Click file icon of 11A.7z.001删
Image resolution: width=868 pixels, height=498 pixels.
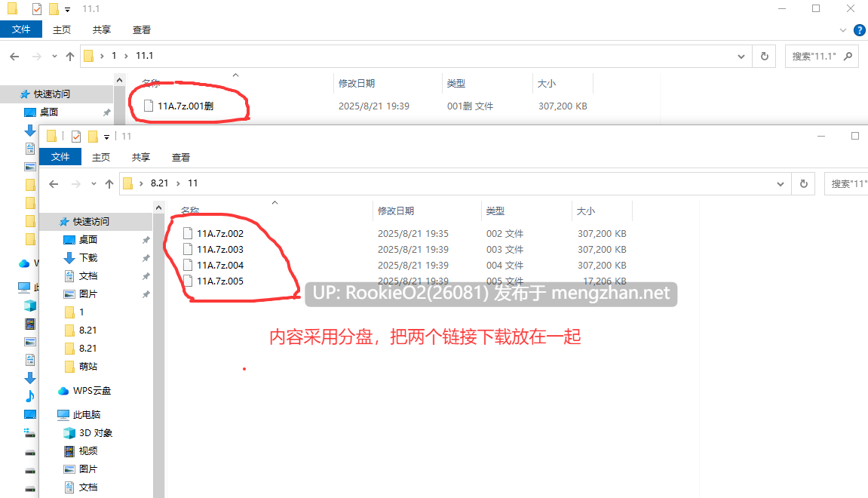point(149,106)
